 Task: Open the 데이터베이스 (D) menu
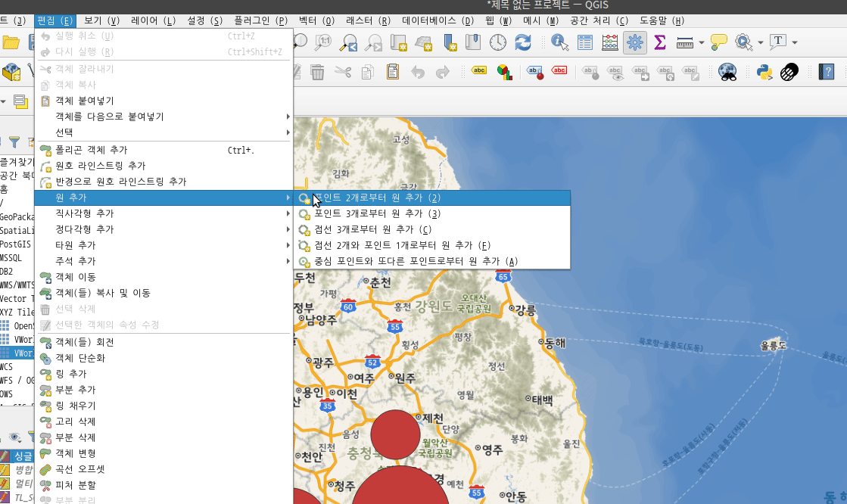coord(438,20)
